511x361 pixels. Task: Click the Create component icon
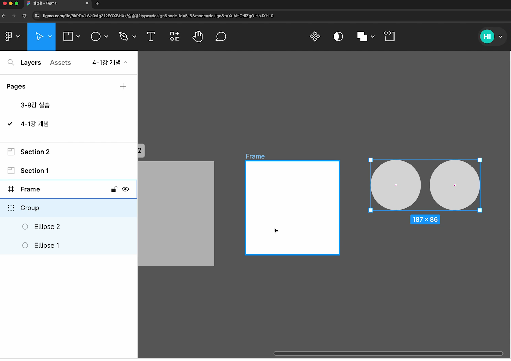click(x=315, y=36)
